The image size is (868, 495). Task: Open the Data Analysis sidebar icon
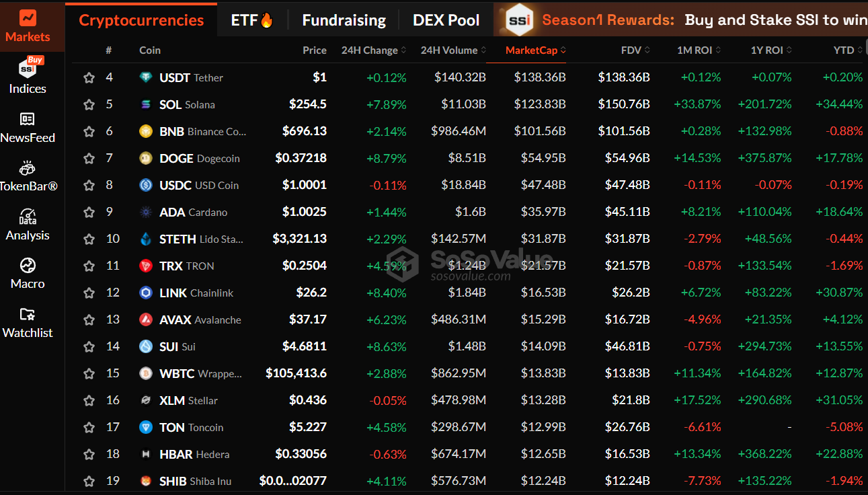click(x=28, y=216)
